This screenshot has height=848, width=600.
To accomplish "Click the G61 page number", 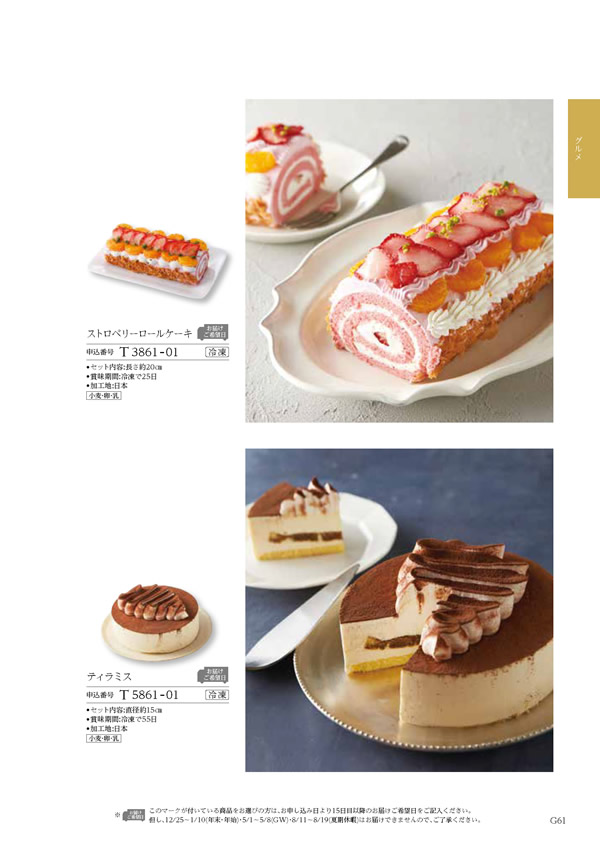I will pyautogui.click(x=557, y=820).
